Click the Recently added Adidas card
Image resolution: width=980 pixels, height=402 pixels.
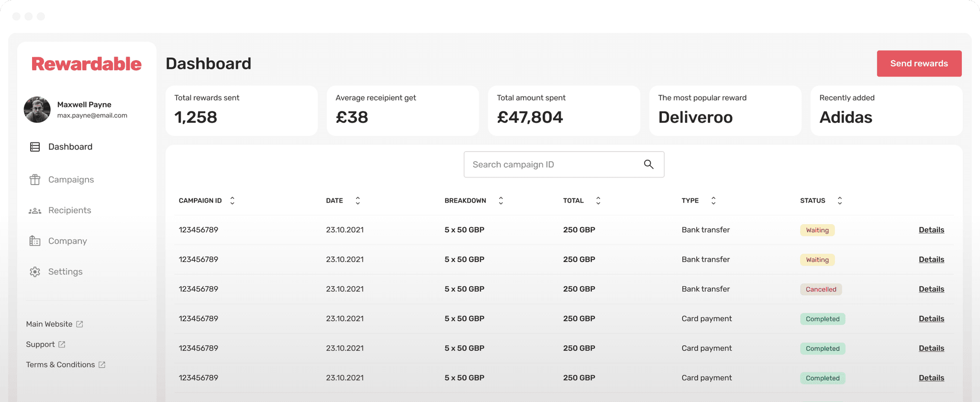coord(887,111)
